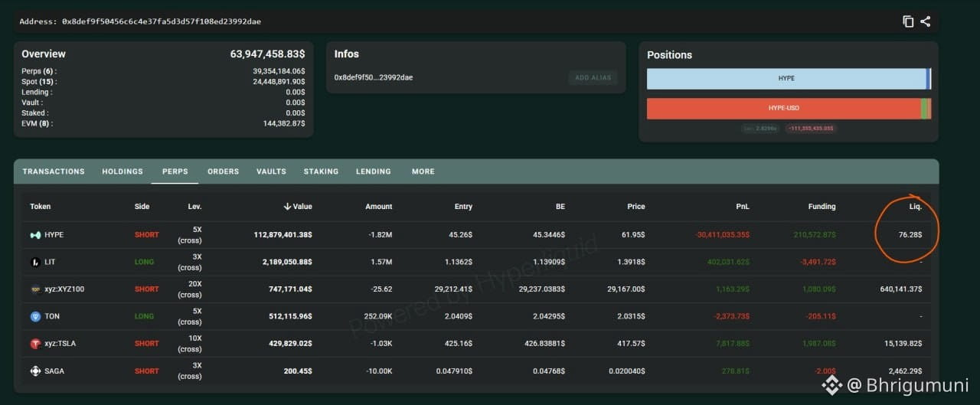The image size is (980, 405).
Task: Click the overview total 63,947,458.83$
Action: [x=267, y=54]
